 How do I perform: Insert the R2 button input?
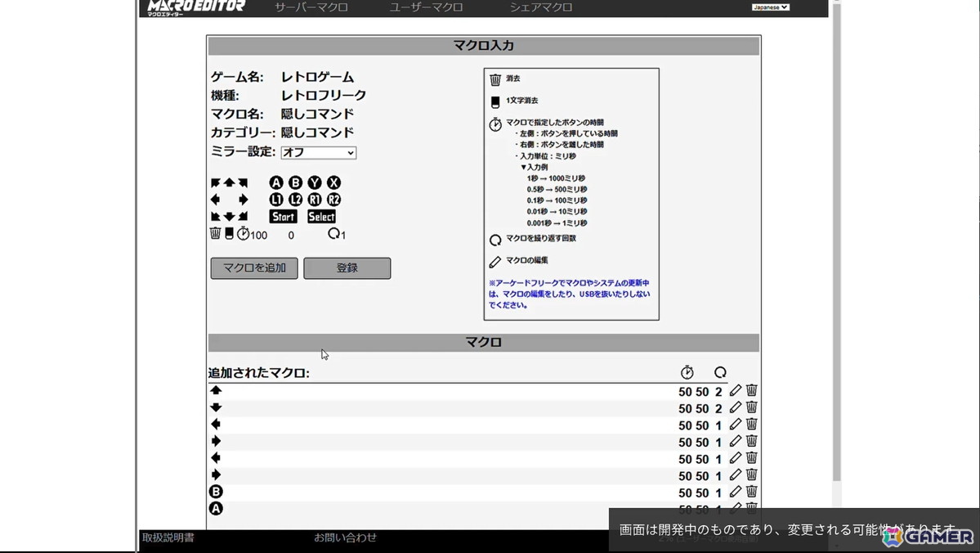[333, 200]
